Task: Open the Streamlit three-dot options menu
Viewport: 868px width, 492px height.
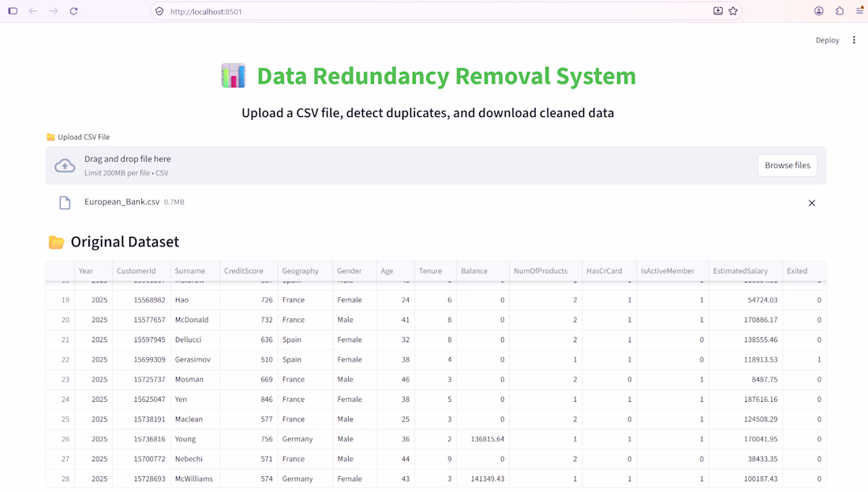Action: point(854,40)
